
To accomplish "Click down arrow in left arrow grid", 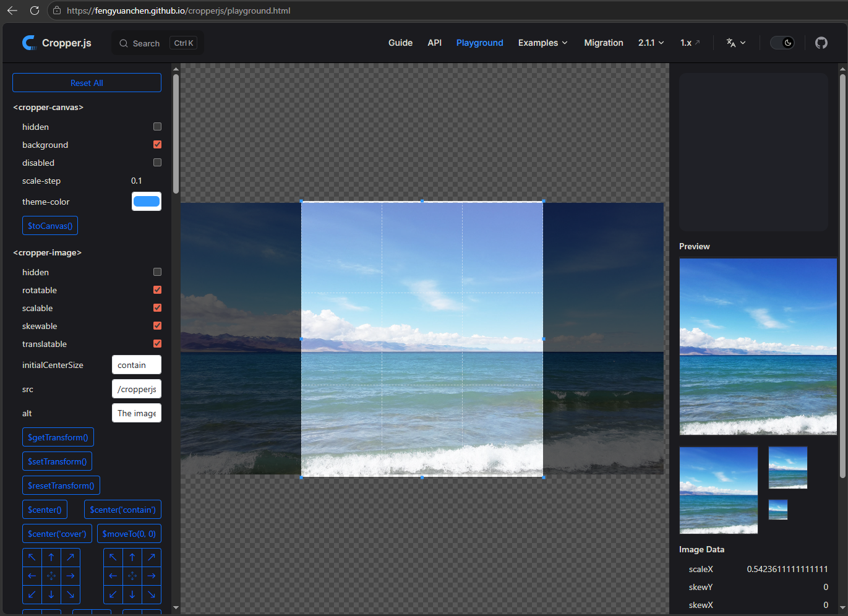I will [51, 594].
